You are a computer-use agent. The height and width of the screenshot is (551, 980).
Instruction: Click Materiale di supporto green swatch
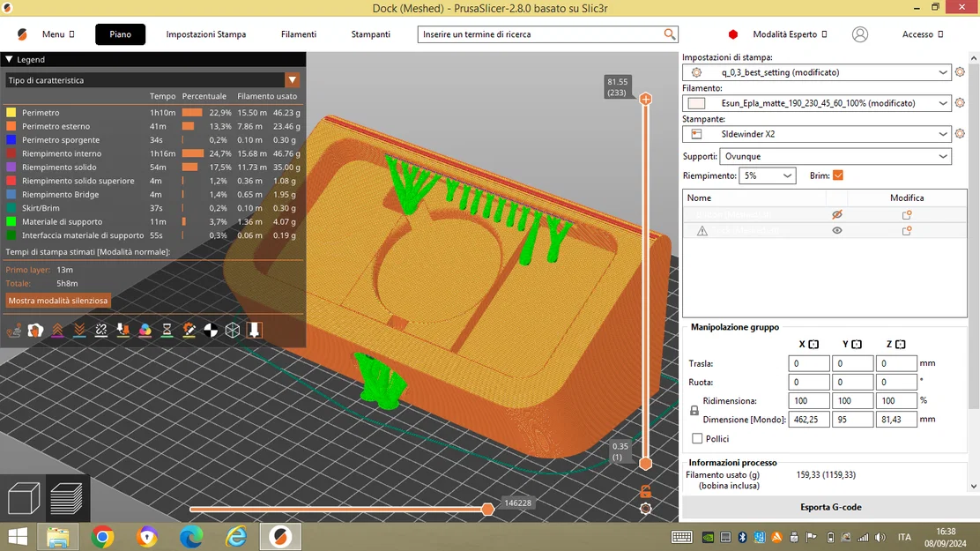pos(11,221)
